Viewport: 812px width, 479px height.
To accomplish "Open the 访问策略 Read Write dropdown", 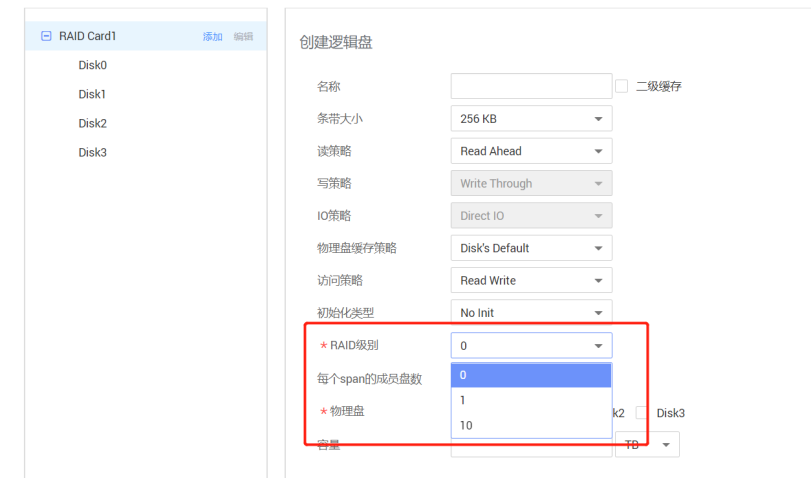I will pos(530,280).
